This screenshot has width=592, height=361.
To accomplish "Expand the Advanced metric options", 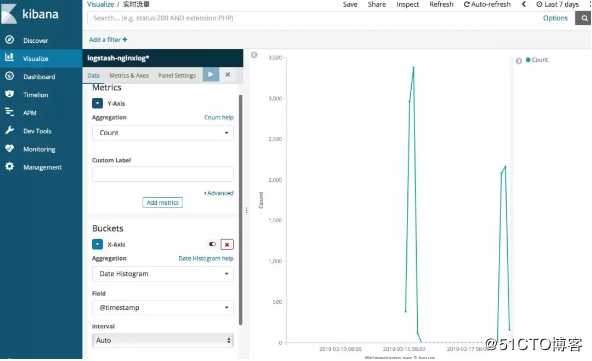I will [x=219, y=193].
